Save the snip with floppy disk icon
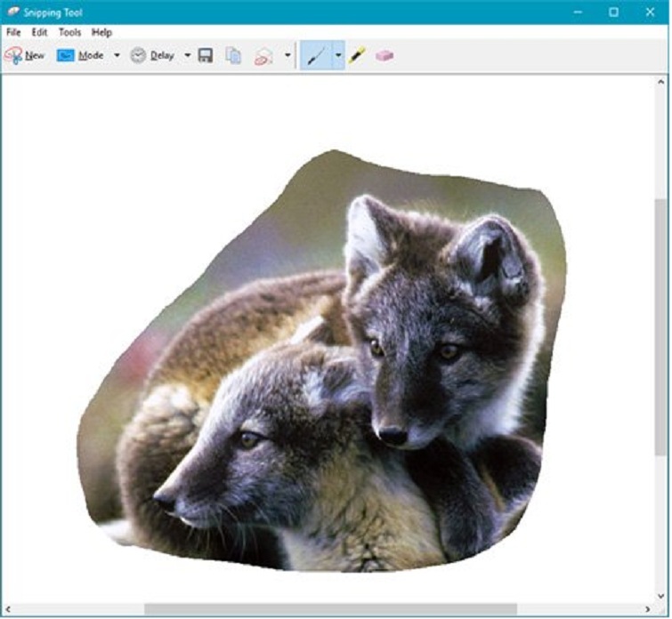672x619 pixels. 206,55
